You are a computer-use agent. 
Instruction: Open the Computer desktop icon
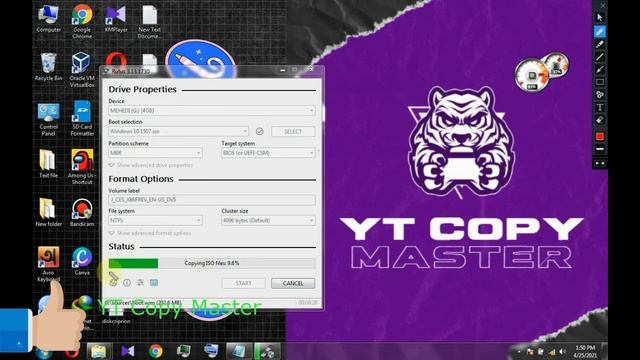(x=49, y=19)
